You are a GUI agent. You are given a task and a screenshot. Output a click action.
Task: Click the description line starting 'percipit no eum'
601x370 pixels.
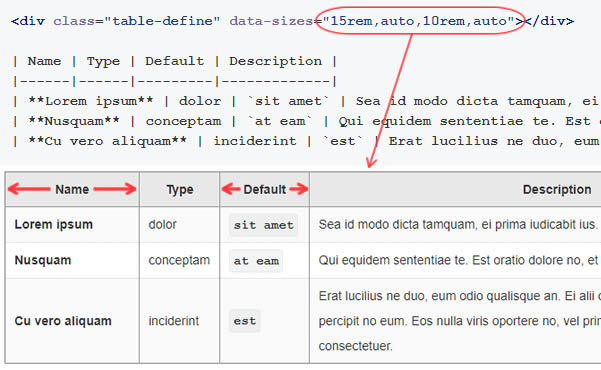460,321
